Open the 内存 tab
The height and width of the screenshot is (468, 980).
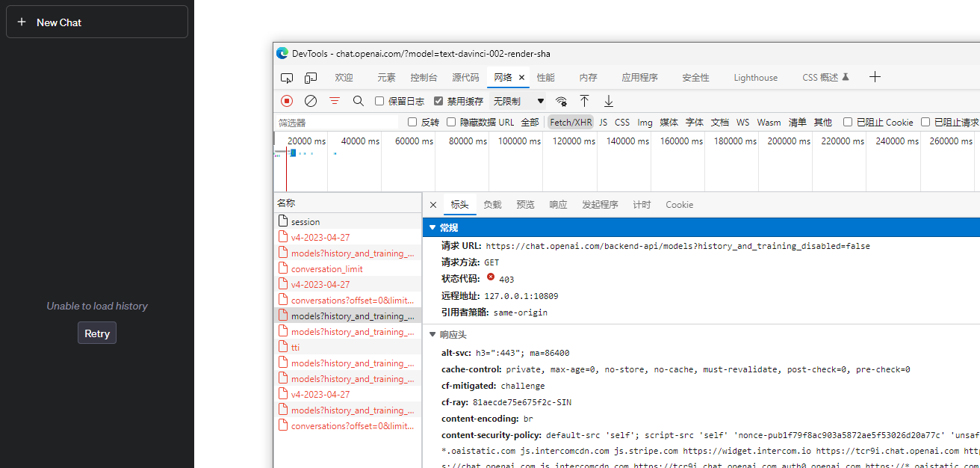click(x=588, y=78)
